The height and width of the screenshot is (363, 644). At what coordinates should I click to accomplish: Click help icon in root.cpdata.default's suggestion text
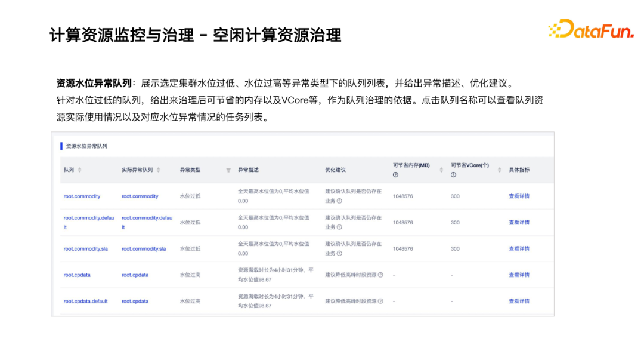click(380, 301)
